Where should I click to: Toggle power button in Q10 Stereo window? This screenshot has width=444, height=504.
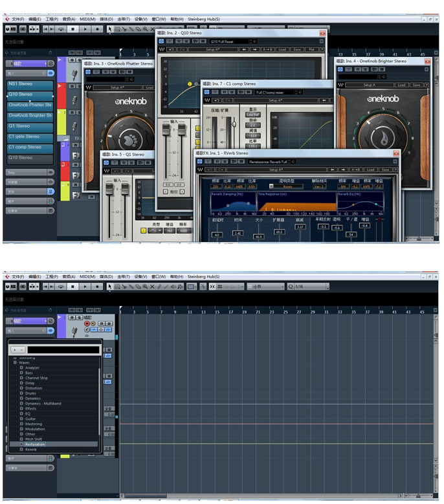point(161,41)
